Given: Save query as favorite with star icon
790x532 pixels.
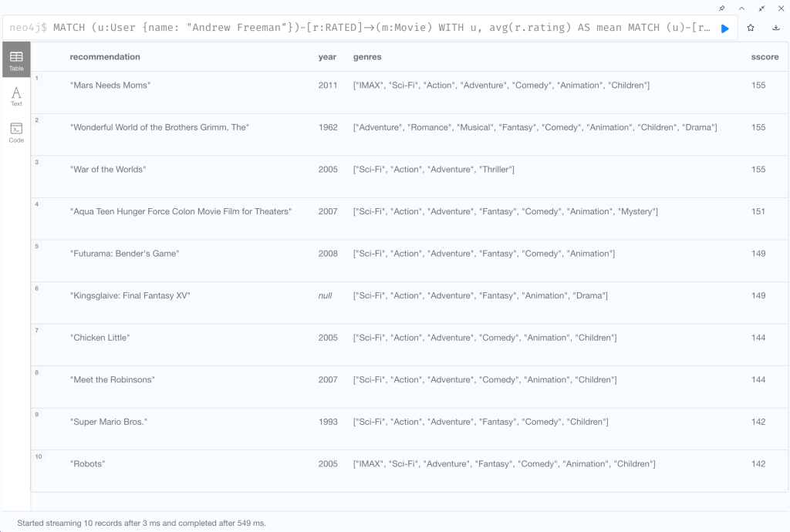Looking at the screenshot, I should pyautogui.click(x=751, y=29).
